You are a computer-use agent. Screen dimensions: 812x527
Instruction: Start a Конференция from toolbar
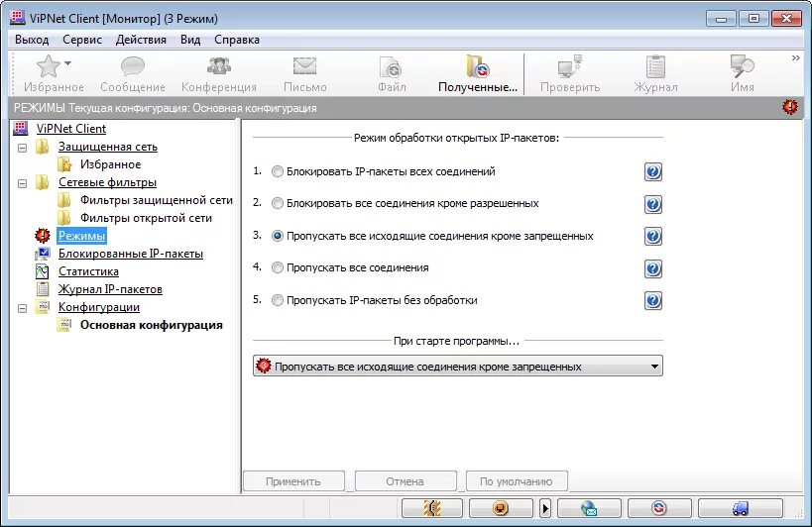(x=219, y=66)
